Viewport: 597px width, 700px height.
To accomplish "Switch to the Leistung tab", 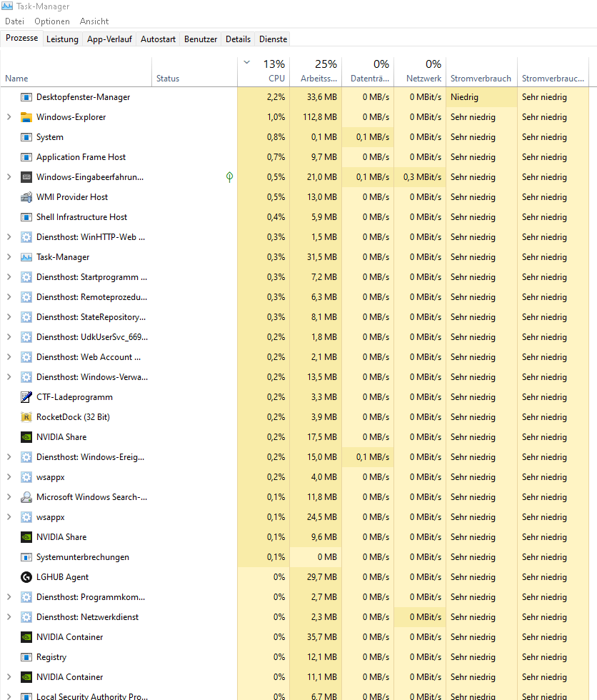I will (62, 39).
